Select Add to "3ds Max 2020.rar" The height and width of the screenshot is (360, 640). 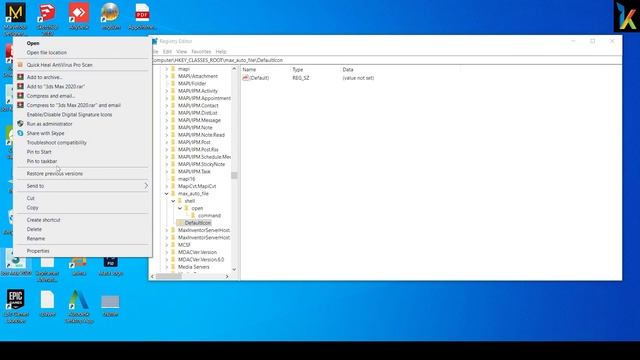[x=56, y=87]
